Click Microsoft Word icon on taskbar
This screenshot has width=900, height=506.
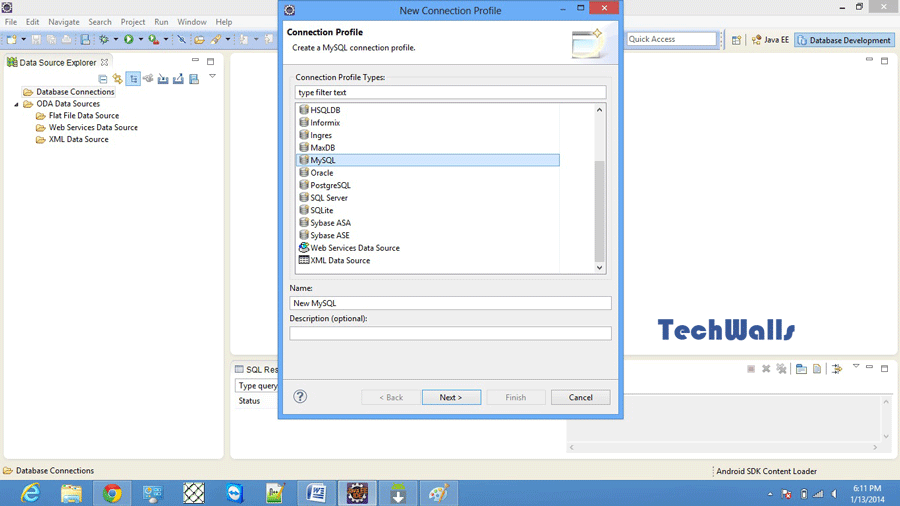coord(316,493)
